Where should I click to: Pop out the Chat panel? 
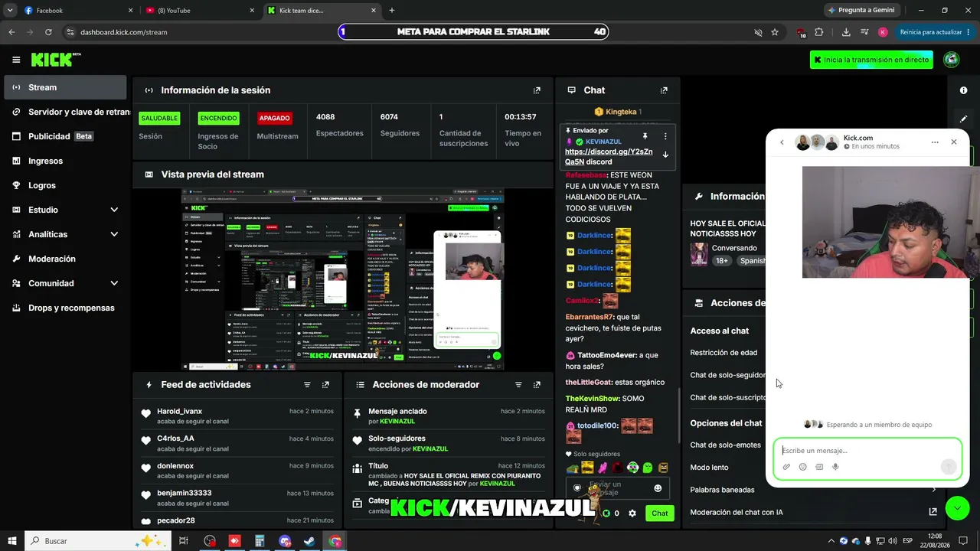(664, 90)
